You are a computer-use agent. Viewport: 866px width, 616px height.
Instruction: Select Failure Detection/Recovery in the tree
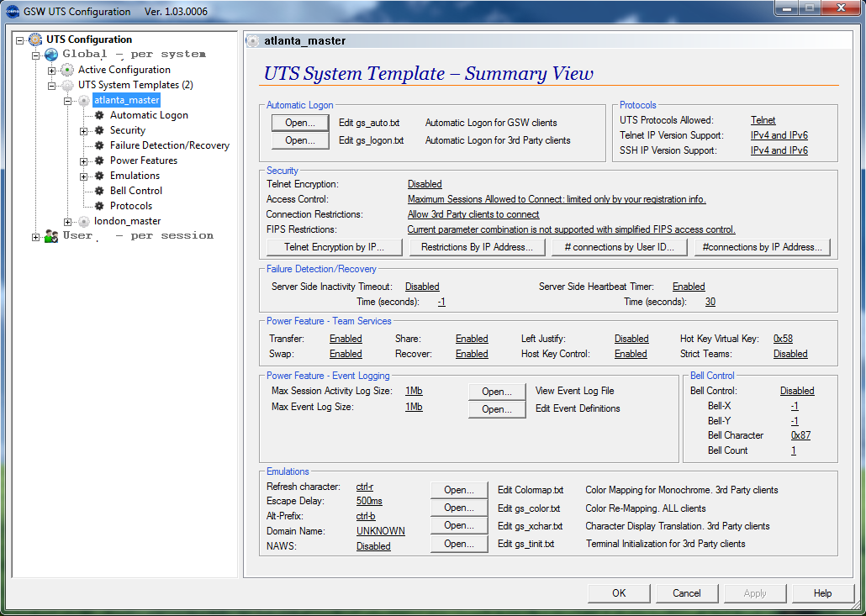click(x=170, y=145)
